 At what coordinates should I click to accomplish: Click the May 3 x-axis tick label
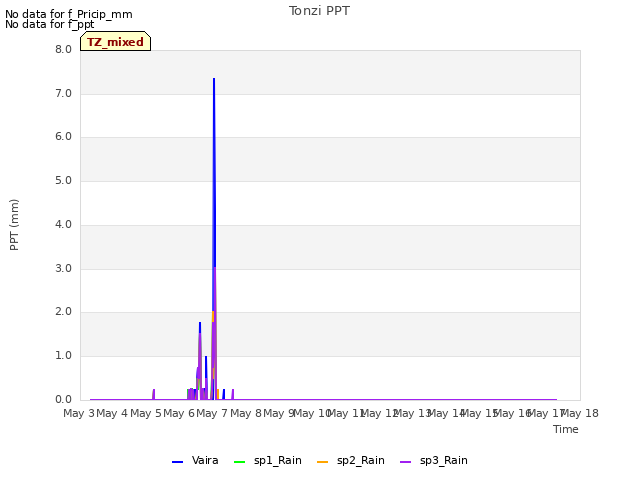(79, 413)
